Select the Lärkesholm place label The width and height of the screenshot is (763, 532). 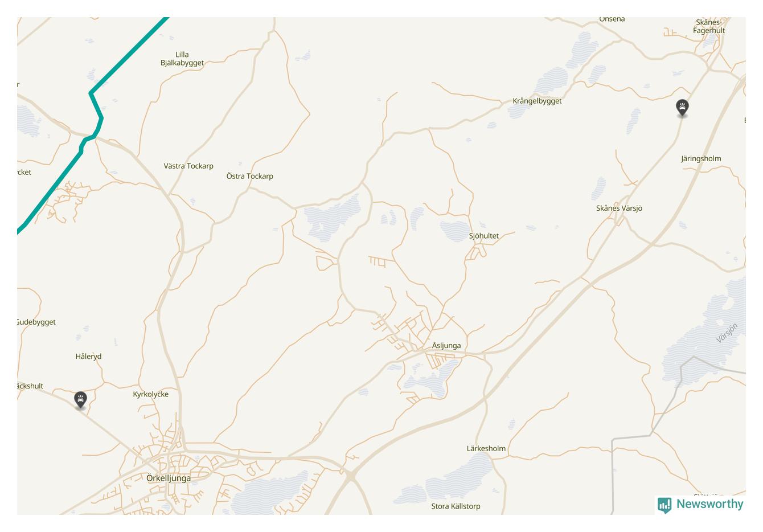[x=486, y=448]
